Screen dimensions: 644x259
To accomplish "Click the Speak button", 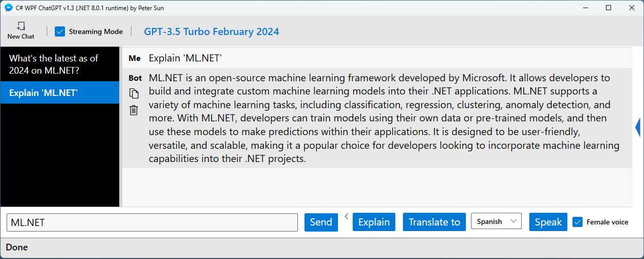I will pyautogui.click(x=548, y=222).
